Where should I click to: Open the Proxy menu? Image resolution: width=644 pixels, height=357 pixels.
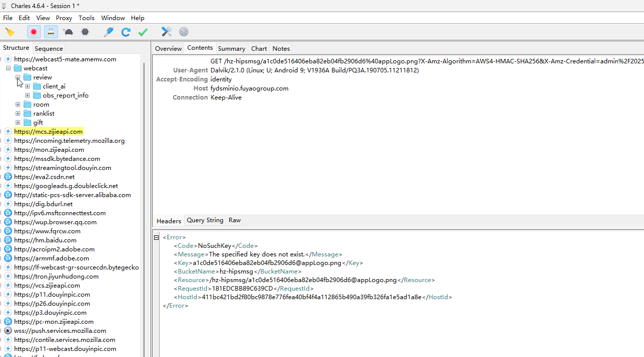tap(64, 18)
